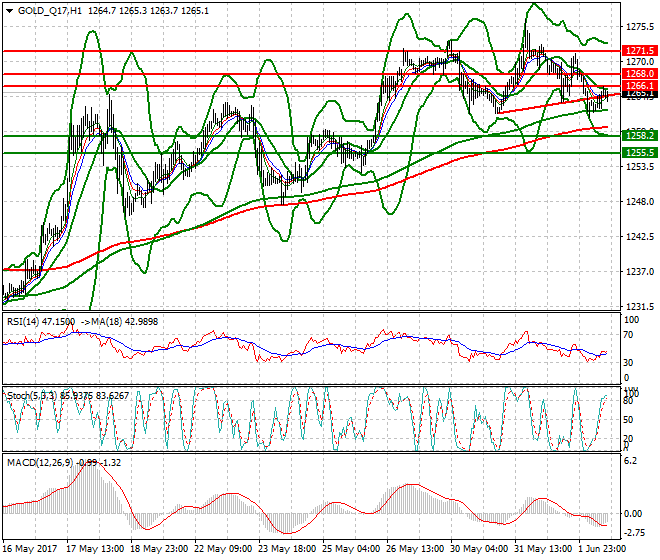Click the 1248.0 price scale value
Screen dimensions: 660x560
click(640, 202)
